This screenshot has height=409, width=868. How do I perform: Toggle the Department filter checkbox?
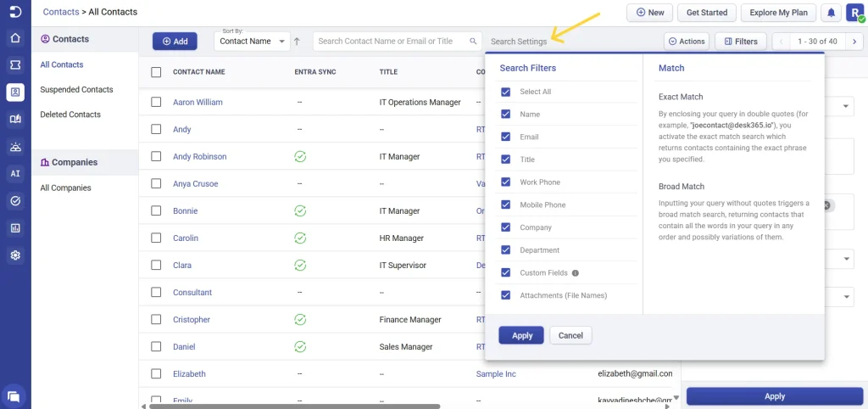pyautogui.click(x=505, y=250)
